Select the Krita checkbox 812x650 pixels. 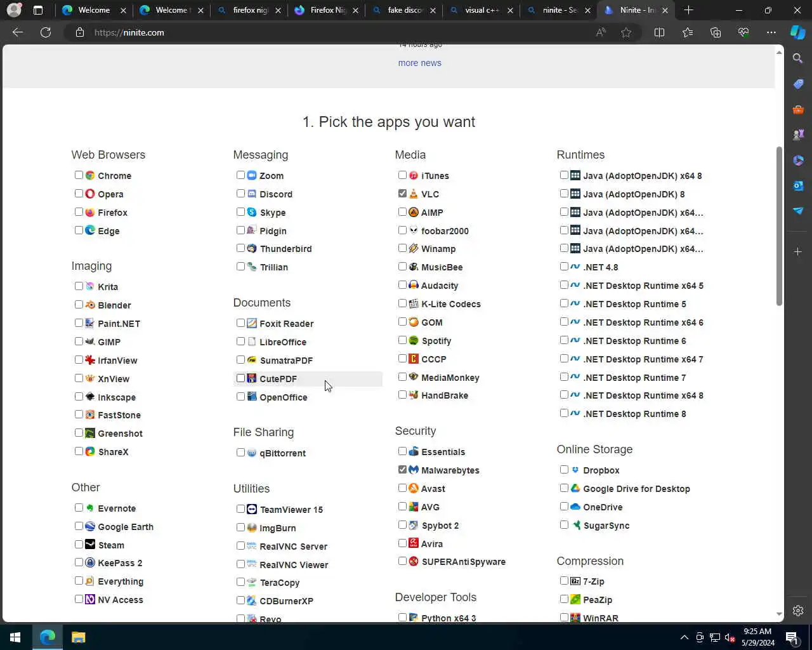coord(79,286)
